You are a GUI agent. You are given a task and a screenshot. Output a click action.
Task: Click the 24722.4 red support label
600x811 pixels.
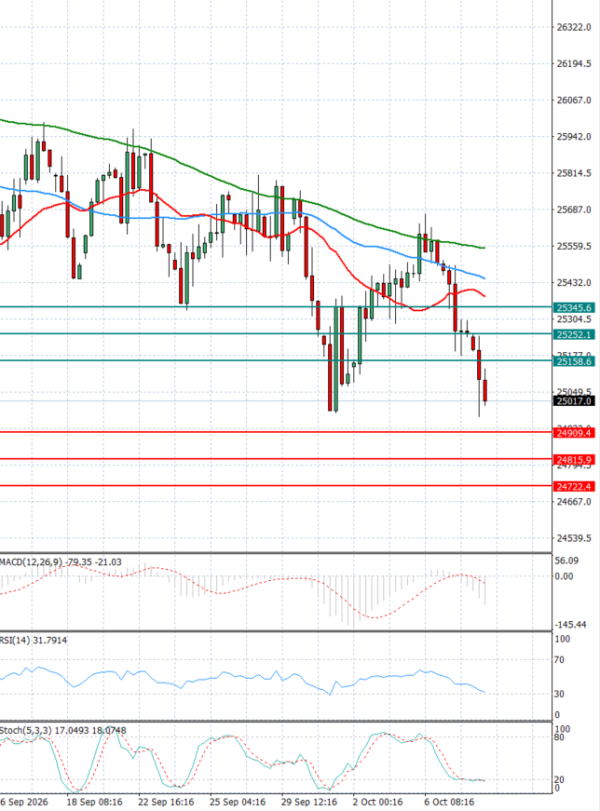coord(574,486)
